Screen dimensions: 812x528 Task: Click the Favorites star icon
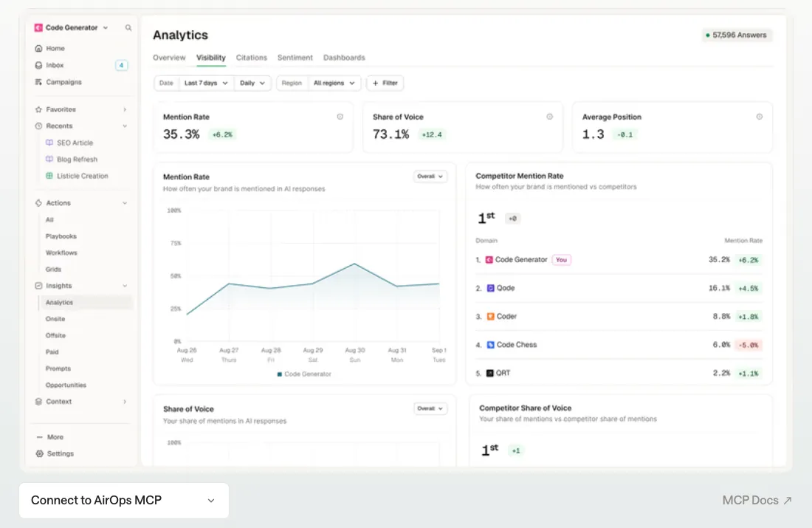[x=38, y=109]
